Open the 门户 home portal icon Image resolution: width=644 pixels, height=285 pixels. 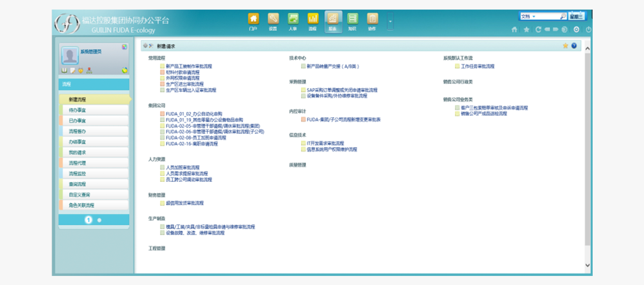[254, 22]
